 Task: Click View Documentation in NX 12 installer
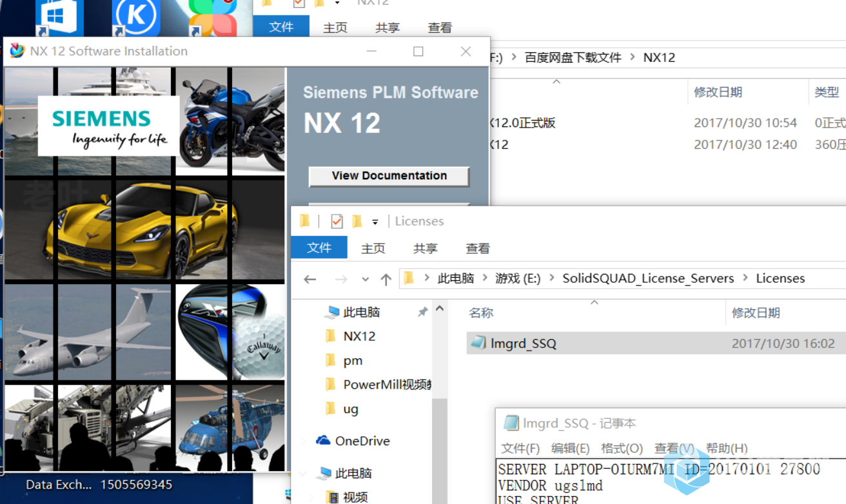tap(389, 176)
